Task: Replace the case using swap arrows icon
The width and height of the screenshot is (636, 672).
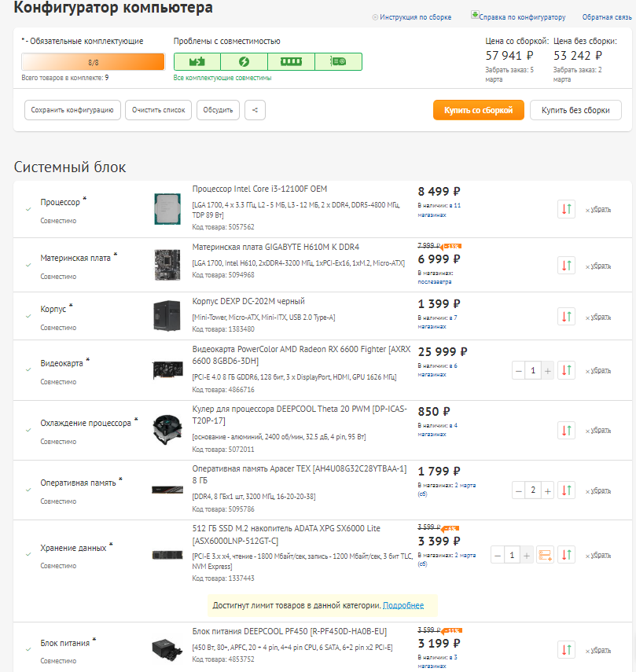Action: pos(566,317)
